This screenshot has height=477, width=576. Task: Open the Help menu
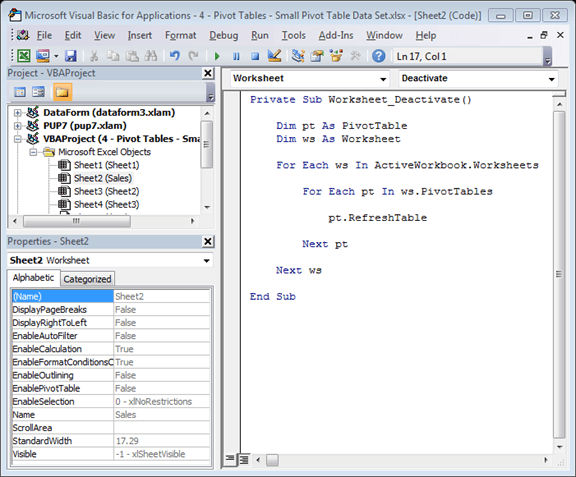click(x=426, y=35)
